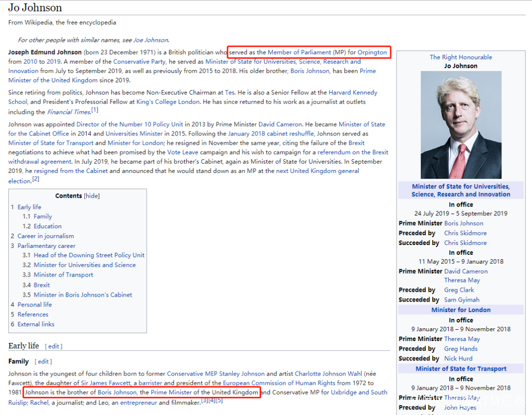Open the David Cameron link in the intro paragraph
532x415 pixels.
click(x=280, y=124)
